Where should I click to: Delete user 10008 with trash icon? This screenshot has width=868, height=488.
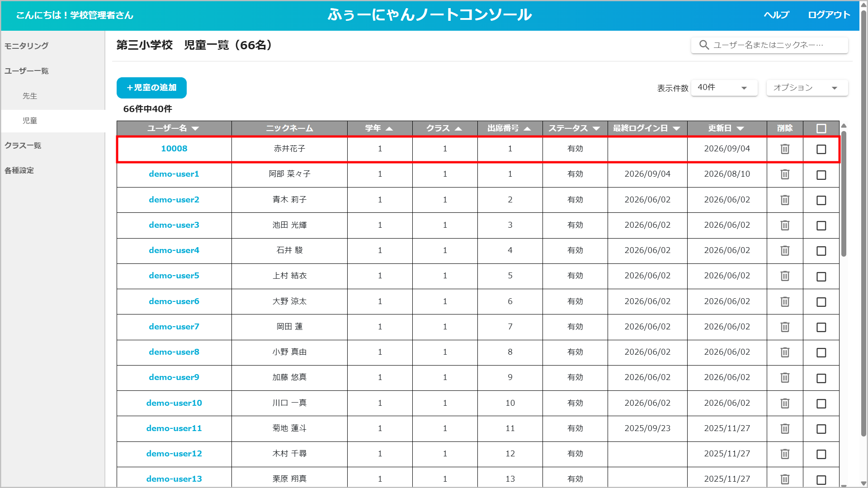[x=785, y=149]
